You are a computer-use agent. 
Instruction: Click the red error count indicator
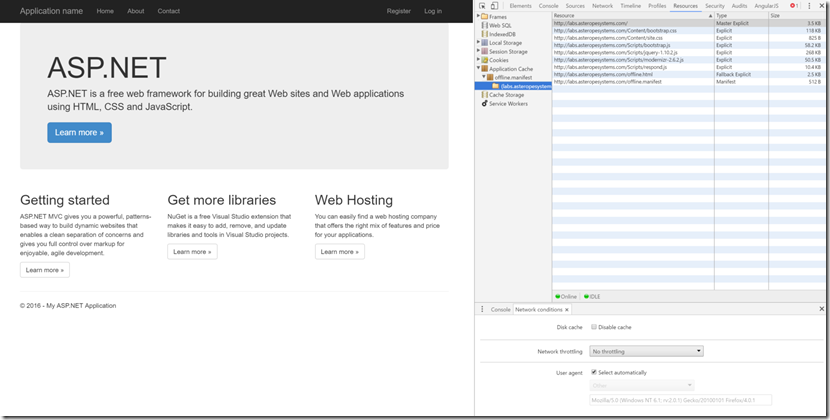[793, 6]
